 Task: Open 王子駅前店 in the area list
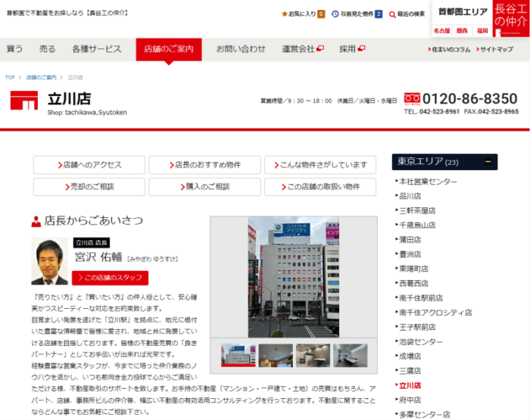pyautogui.click(x=416, y=327)
